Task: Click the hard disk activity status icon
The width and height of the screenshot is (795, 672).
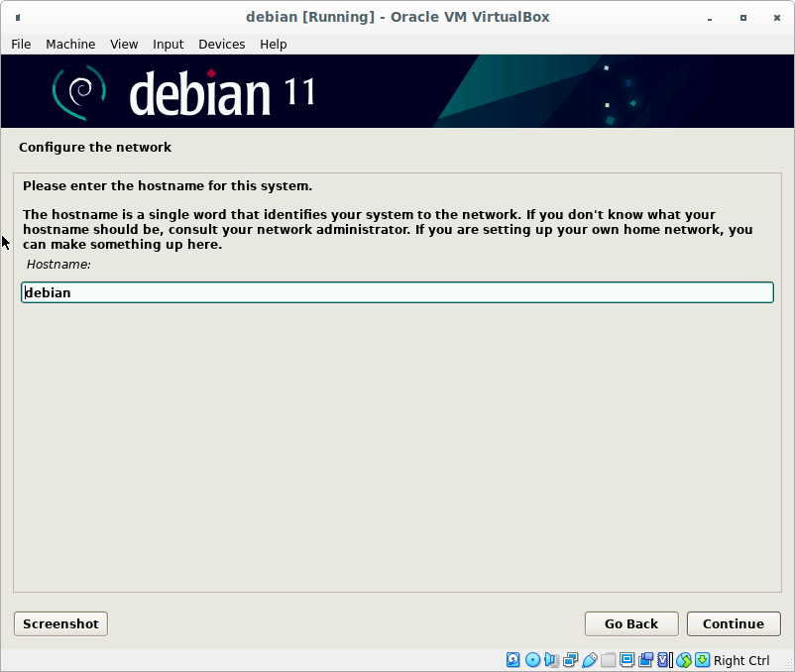Action: pyautogui.click(x=513, y=660)
